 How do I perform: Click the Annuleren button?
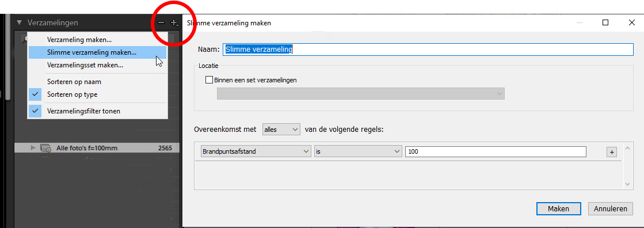610,208
